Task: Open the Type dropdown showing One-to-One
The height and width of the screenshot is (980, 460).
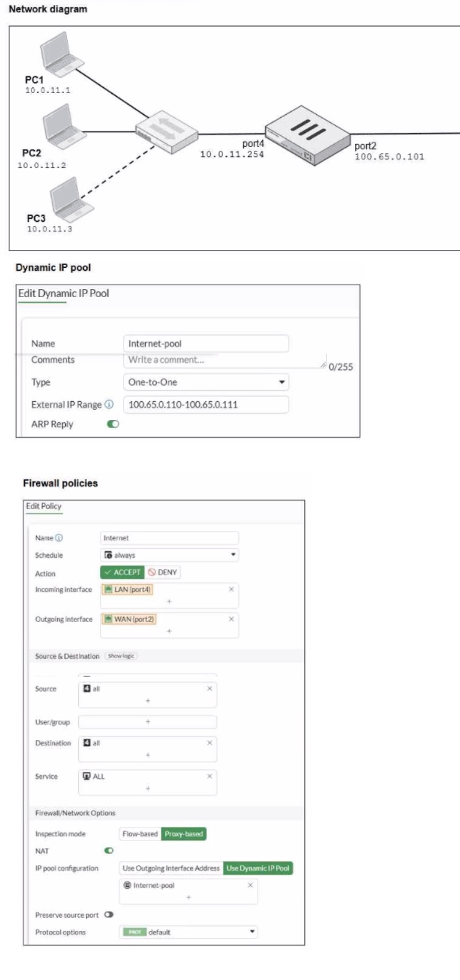Action: [205, 382]
